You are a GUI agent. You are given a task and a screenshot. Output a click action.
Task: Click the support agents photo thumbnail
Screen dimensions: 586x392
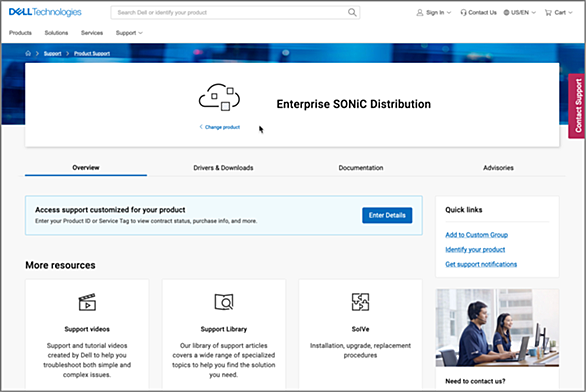497,327
